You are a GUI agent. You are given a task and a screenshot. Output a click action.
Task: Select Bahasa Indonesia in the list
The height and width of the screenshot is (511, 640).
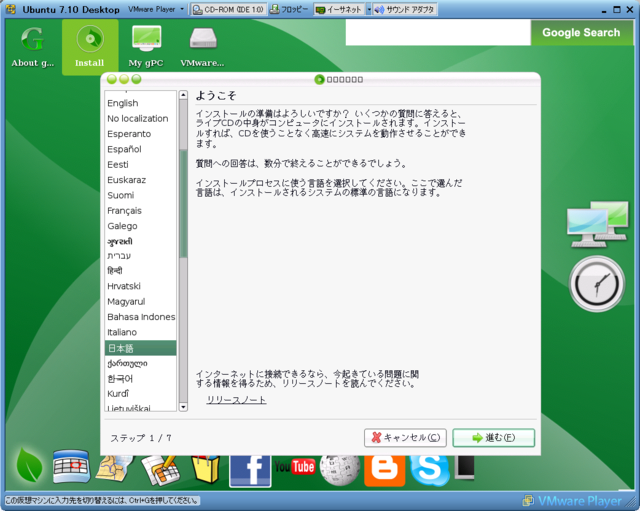tap(140, 317)
